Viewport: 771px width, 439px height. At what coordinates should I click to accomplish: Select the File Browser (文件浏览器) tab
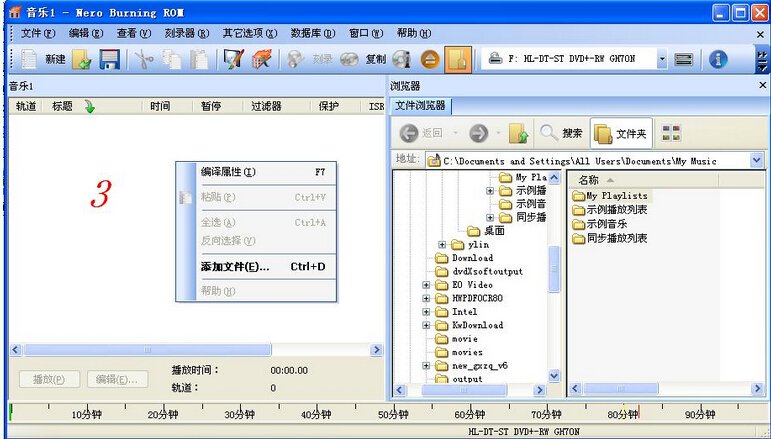coord(420,106)
